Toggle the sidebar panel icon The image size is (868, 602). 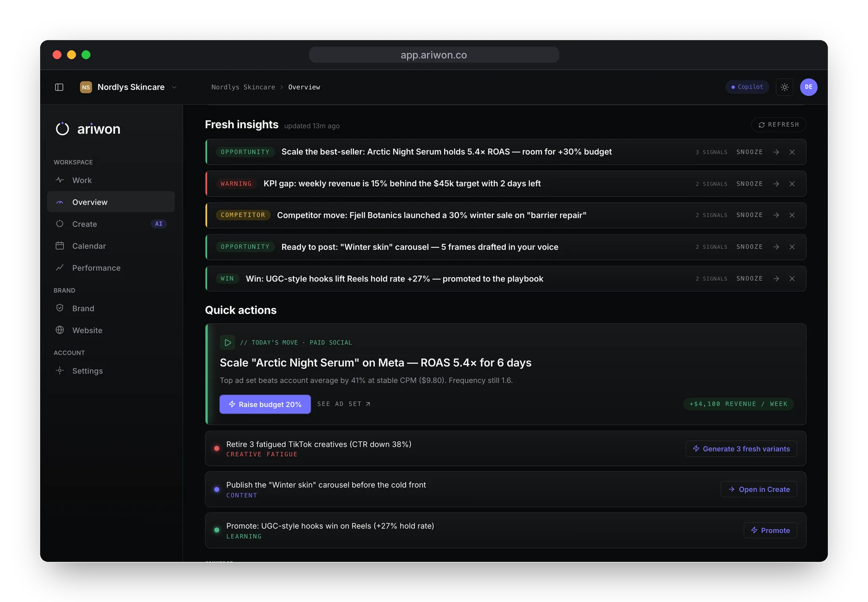(x=59, y=87)
